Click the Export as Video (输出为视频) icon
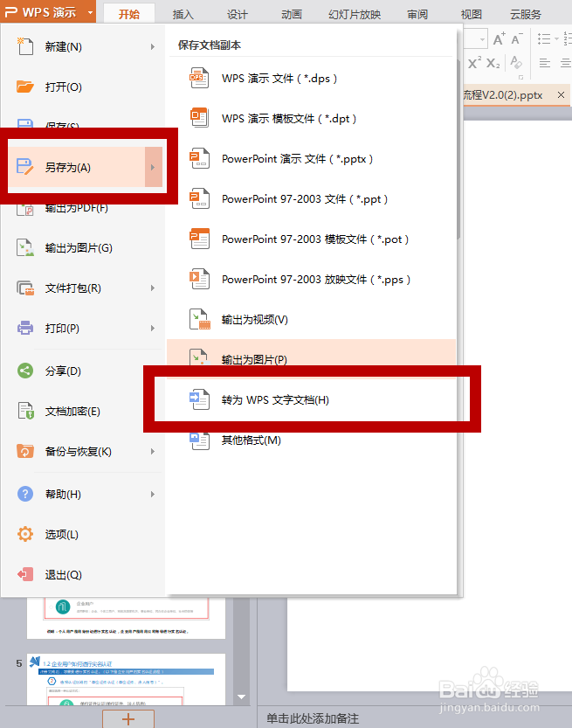The height and width of the screenshot is (728, 572). pos(199,320)
